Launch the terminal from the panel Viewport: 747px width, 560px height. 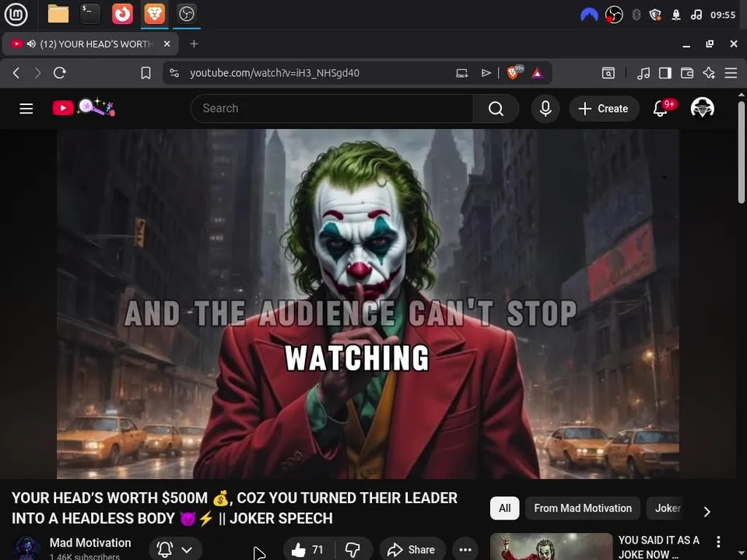pos(90,14)
